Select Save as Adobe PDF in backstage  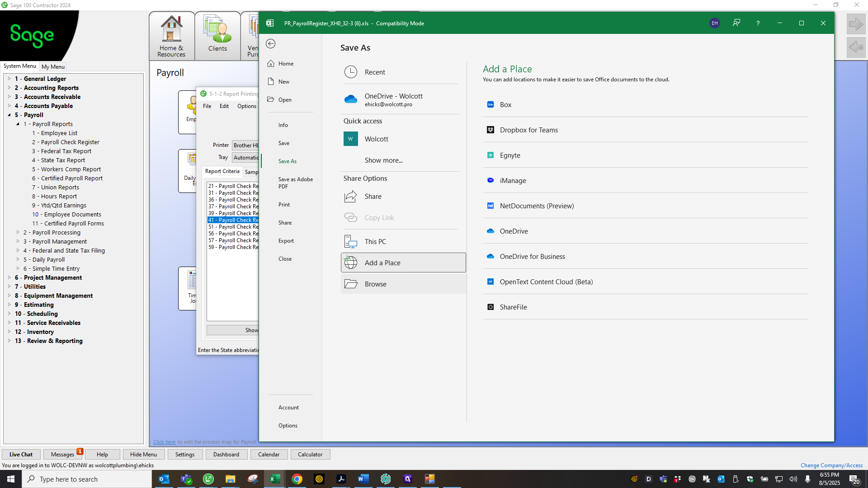[296, 183]
